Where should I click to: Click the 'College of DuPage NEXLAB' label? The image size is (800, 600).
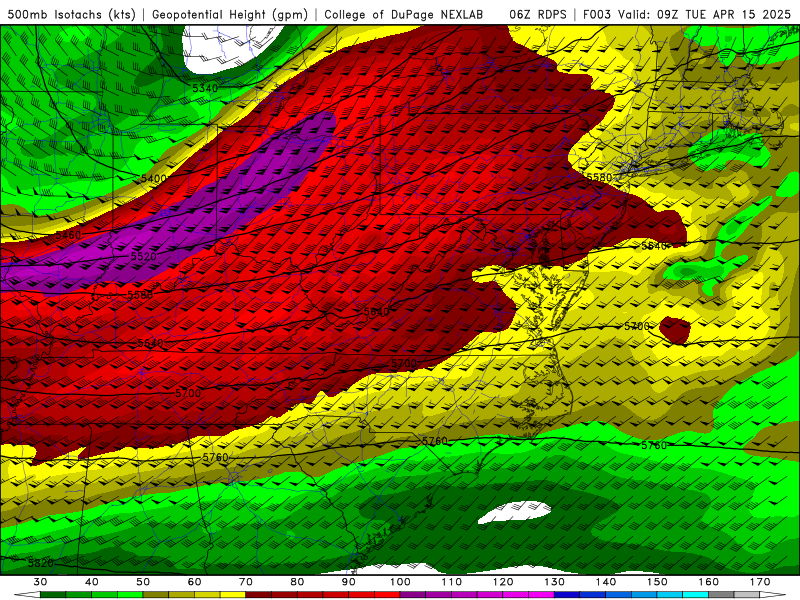[x=404, y=14]
